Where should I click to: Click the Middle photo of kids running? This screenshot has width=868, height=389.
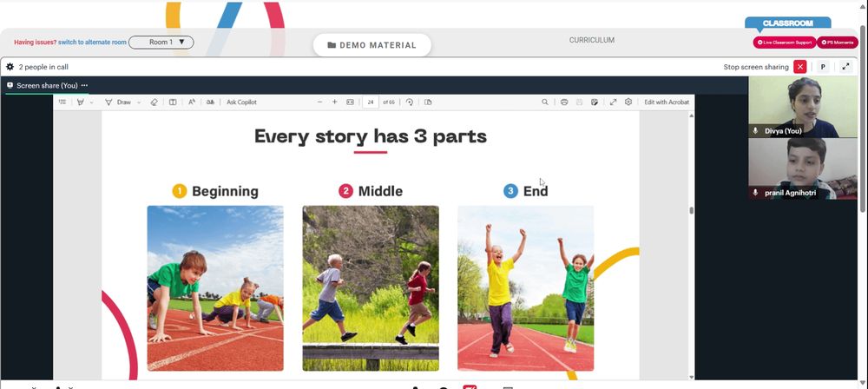[x=371, y=288]
